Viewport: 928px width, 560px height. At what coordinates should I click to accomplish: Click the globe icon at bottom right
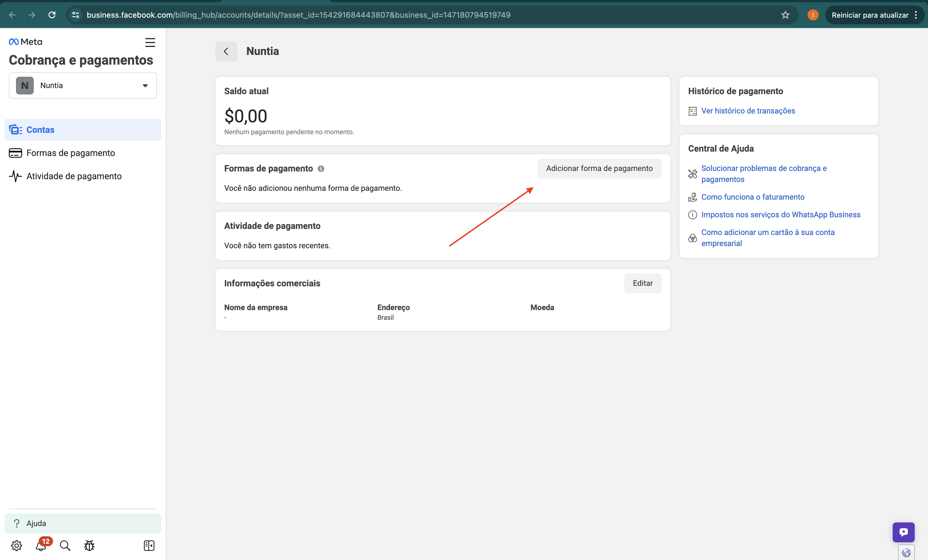tap(906, 553)
